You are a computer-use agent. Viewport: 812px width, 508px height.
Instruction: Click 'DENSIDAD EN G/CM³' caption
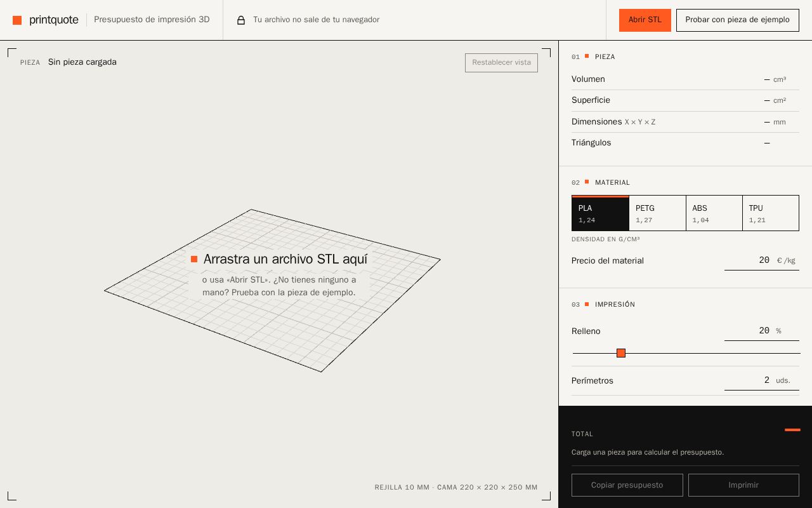point(605,239)
